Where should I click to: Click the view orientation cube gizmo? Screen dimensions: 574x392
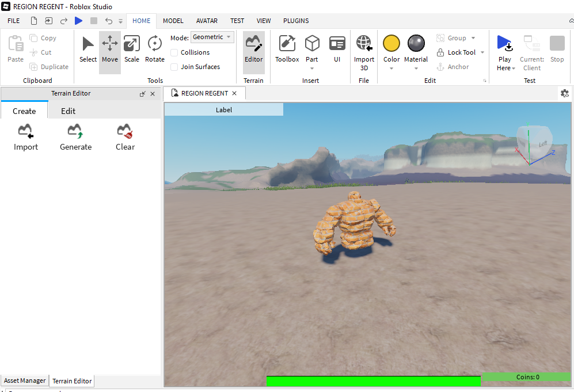coord(534,141)
